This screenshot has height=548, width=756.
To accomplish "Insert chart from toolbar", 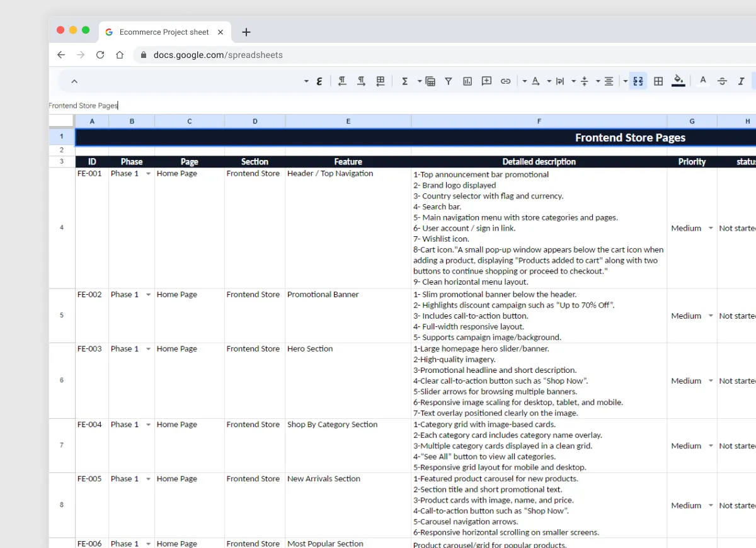I will [x=467, y=81].
